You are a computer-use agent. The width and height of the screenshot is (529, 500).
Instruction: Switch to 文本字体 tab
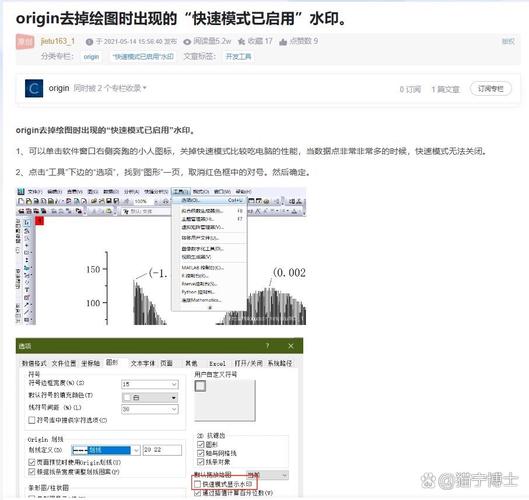point(143,363)
